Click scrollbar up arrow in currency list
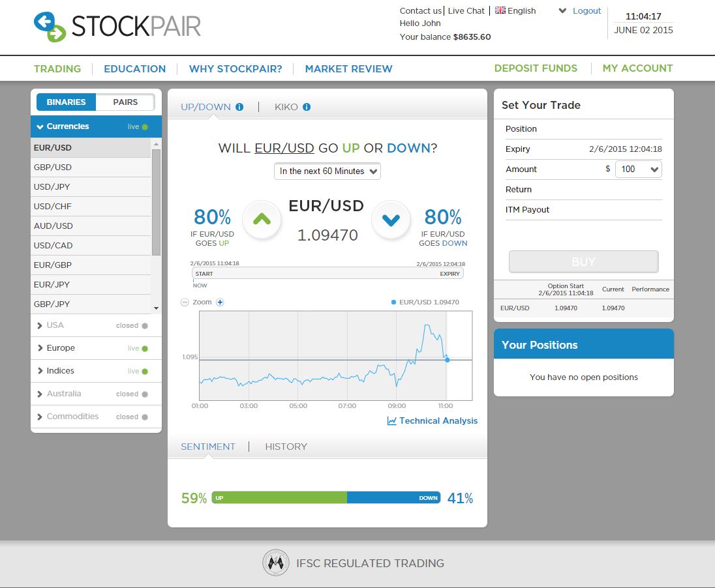 coord(157,143)
